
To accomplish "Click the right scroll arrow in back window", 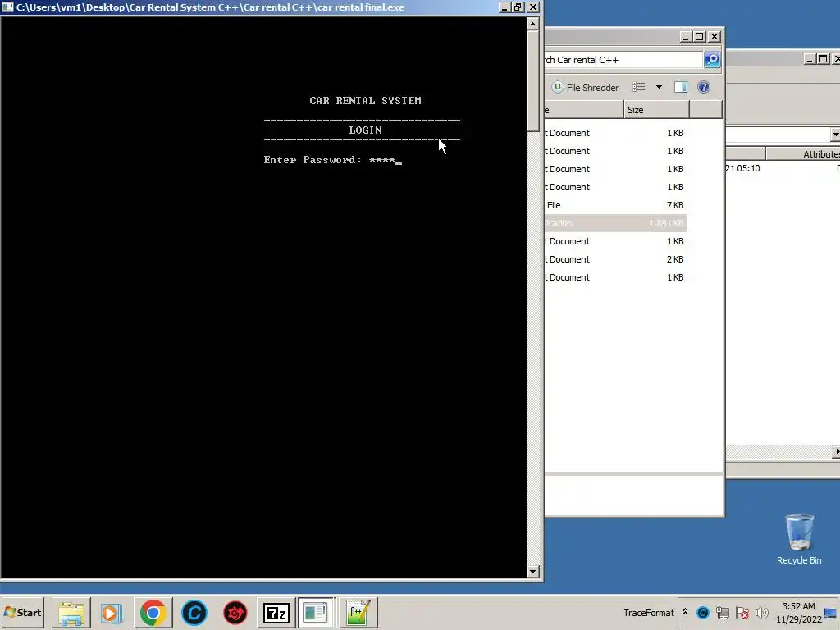I will tap(836, 452).
